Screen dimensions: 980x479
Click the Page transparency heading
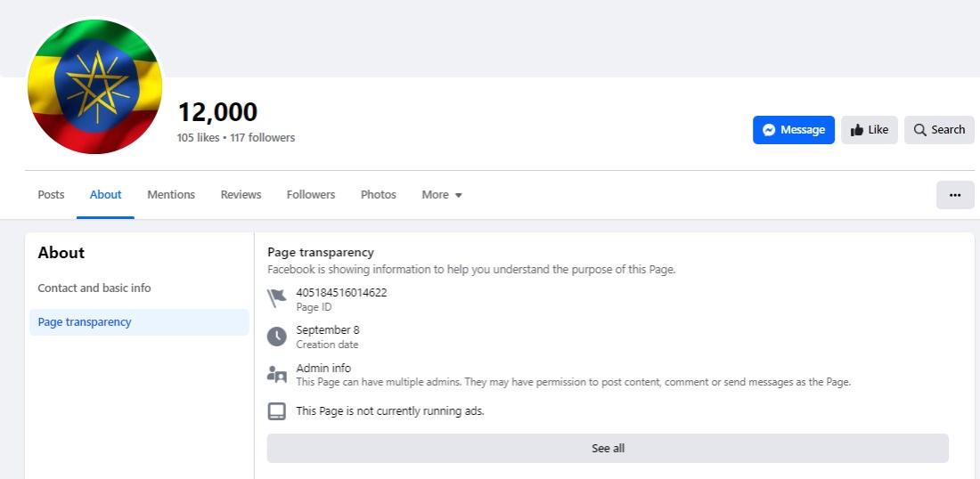(x=321, y=252)
